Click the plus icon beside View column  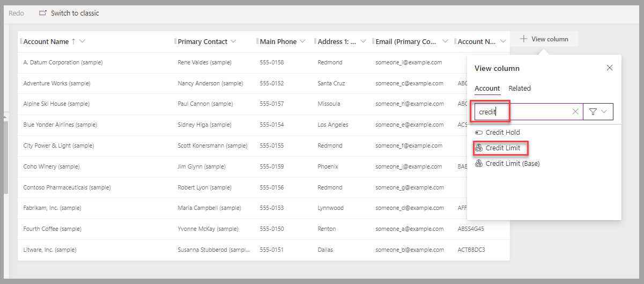(524, 39)
